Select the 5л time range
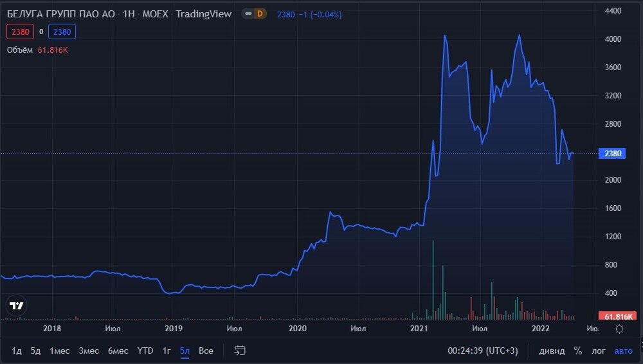 [x=185, y=351]
